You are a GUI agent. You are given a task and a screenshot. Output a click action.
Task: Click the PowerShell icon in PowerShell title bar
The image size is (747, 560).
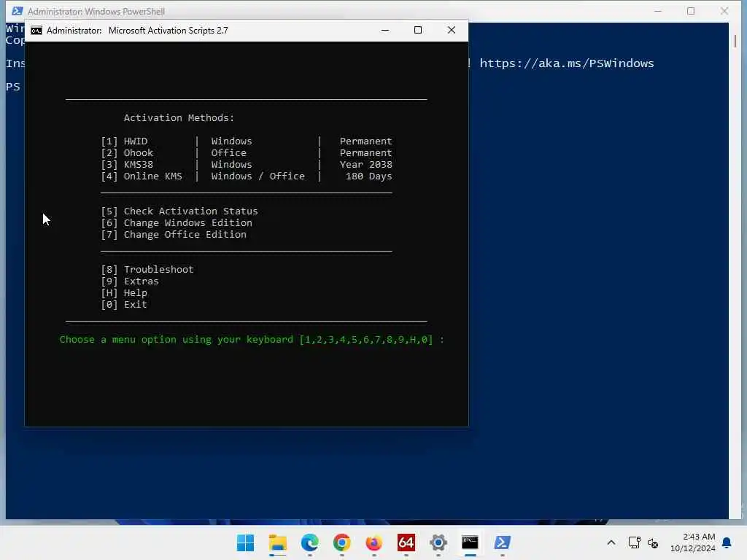tap(18, 11)
